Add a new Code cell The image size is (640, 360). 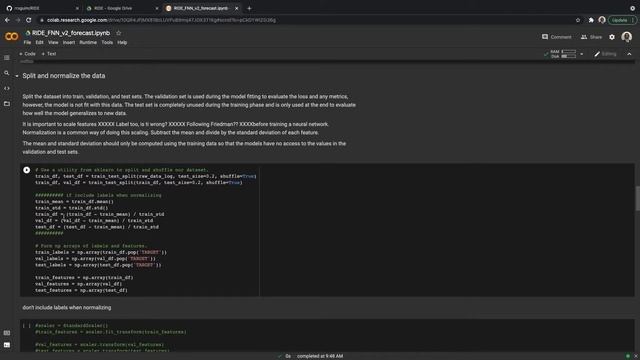27,54
